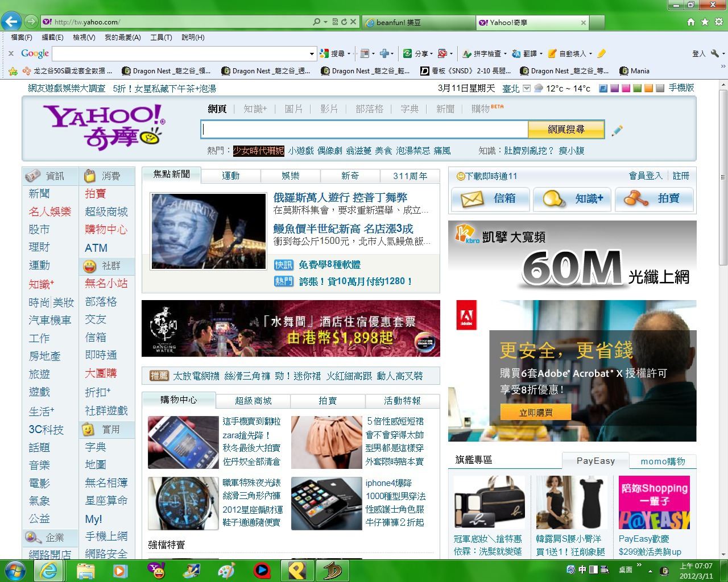The image size is (728, 582).
Task: Select the 311周年 news tab
Action: tap(410, 176)
